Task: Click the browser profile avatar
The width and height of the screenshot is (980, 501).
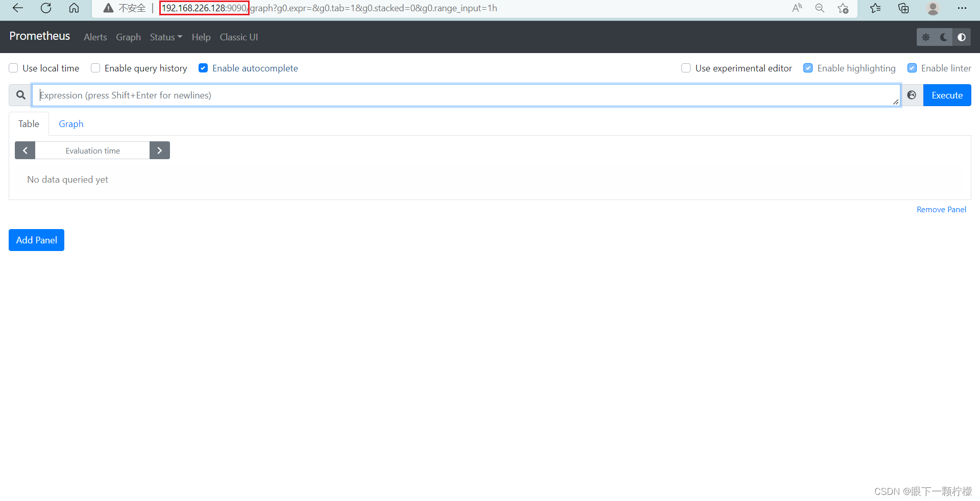Action: (933, 8)
